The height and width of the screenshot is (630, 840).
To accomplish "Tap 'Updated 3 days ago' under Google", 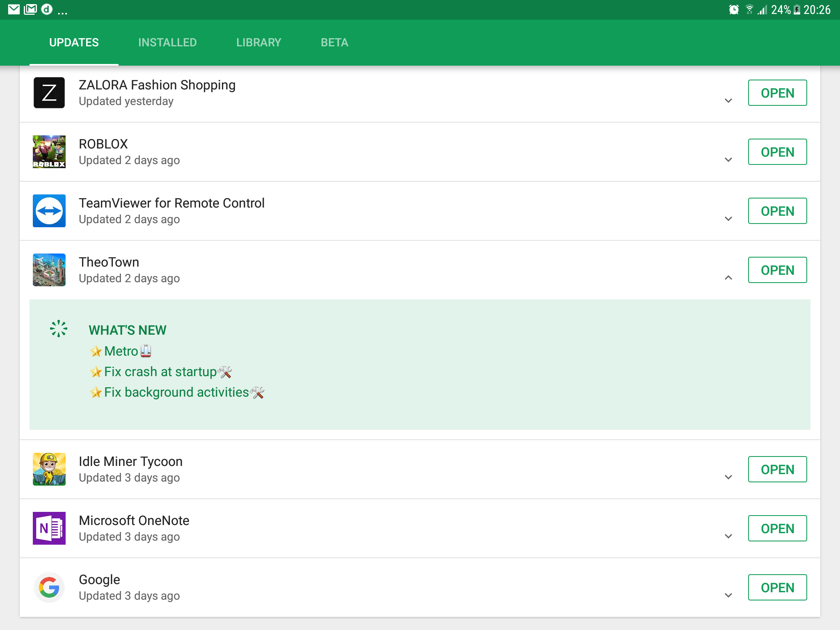I will tap(129, 596).
